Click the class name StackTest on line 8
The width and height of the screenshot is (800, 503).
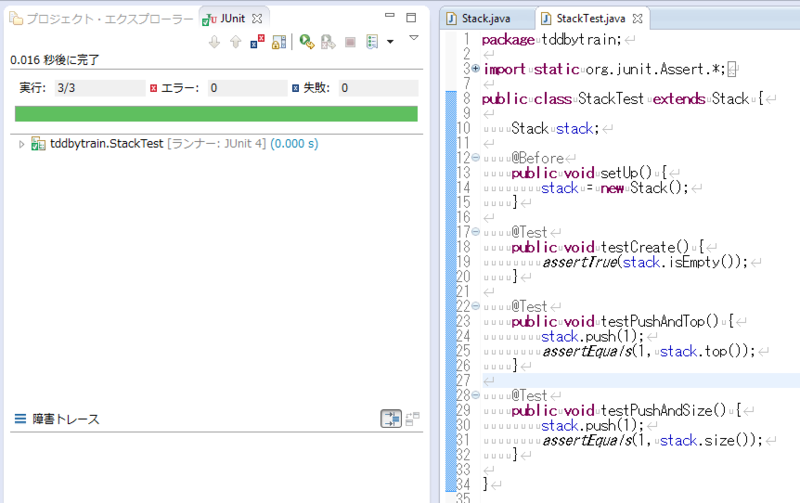coord(611,98)
